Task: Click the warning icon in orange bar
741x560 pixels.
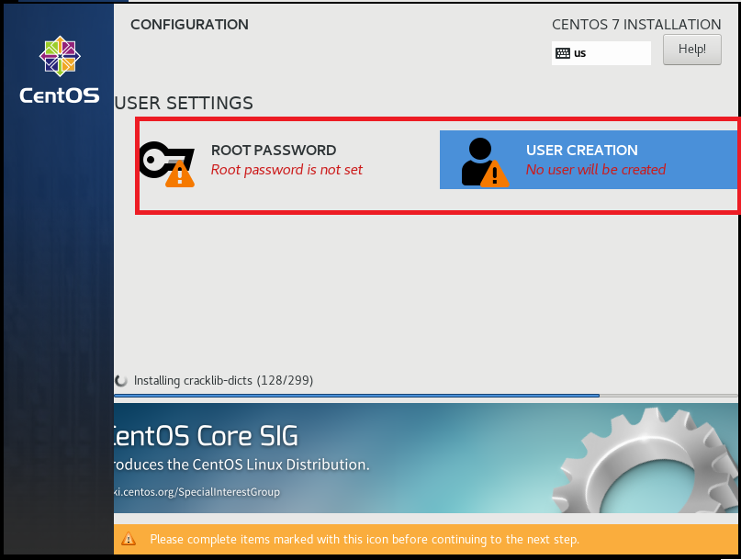Action: [x=128, y=539]
